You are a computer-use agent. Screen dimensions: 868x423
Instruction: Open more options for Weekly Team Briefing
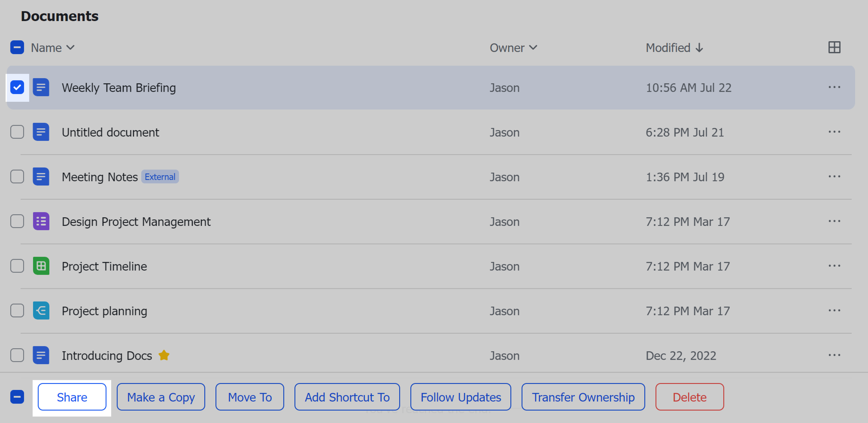834,87
